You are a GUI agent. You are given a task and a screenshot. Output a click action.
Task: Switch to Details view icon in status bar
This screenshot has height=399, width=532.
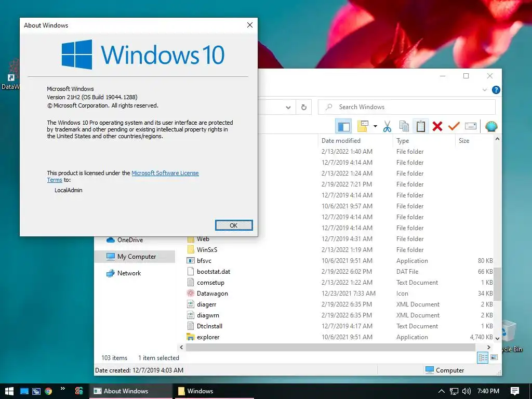tap(483, 357)
